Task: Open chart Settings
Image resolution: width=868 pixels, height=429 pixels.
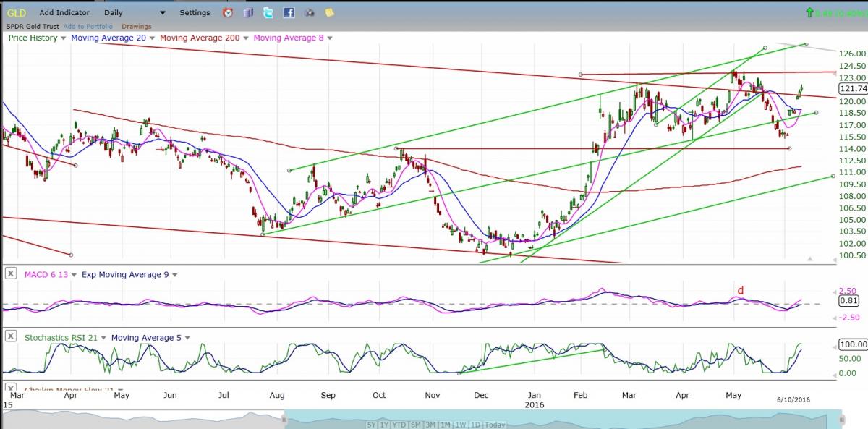Action: click(195, 12)
